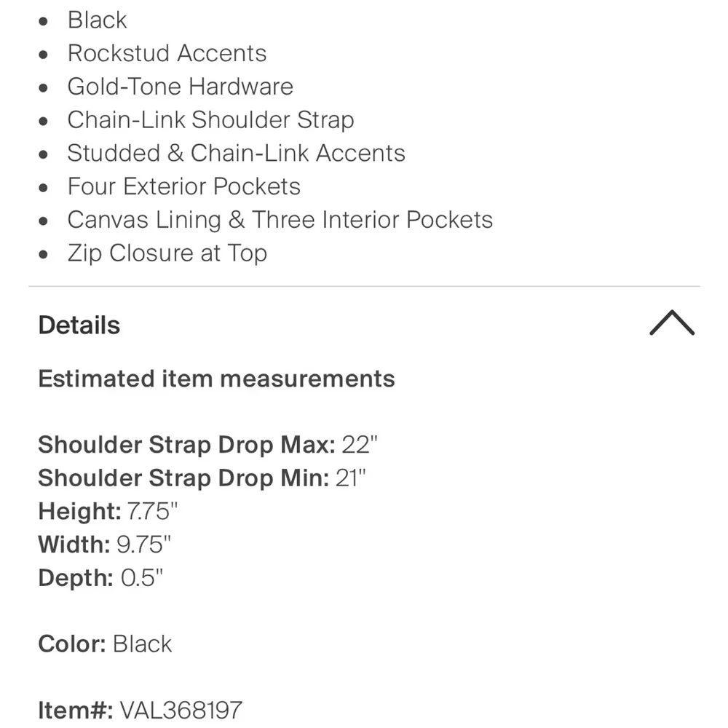Click the Color label in Details

[72, 644]
